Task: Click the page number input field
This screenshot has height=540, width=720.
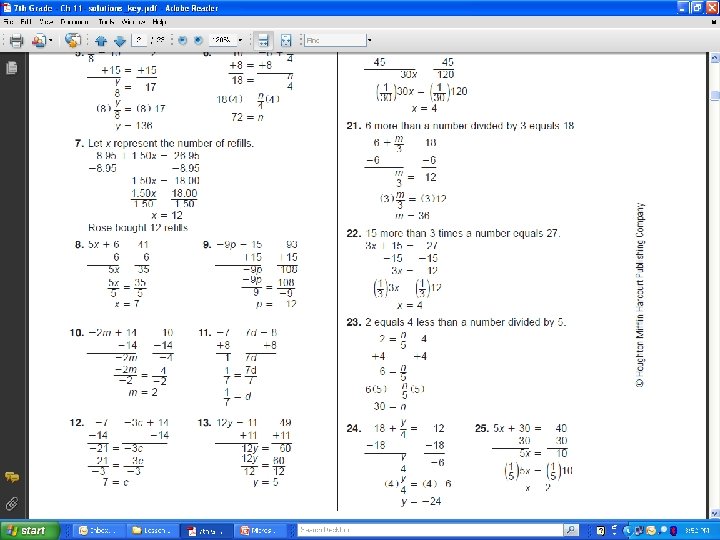Action: (x=139, y=40)
